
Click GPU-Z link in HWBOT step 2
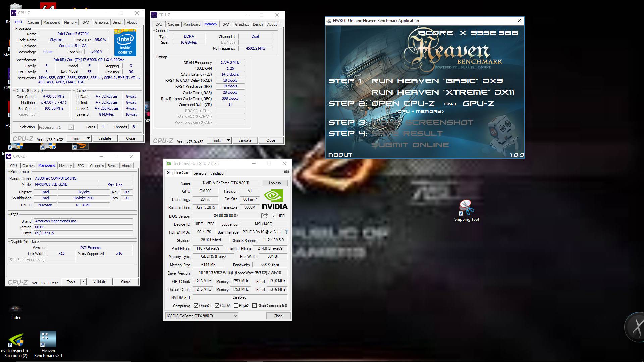pyautogui.click(x=478, y=104)
